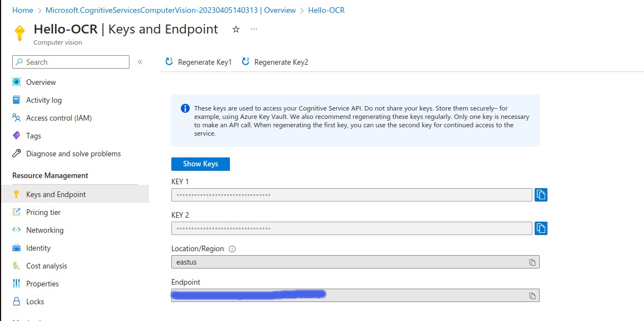The height and width of the screenshot is (321, 644).
Task: Click the yellow key resource icon
Action: (20, 33)
